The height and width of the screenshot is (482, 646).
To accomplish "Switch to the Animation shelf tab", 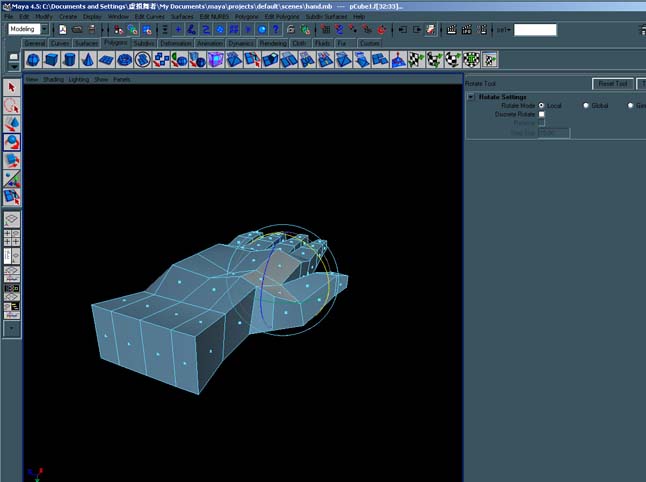I will [210, 43].
